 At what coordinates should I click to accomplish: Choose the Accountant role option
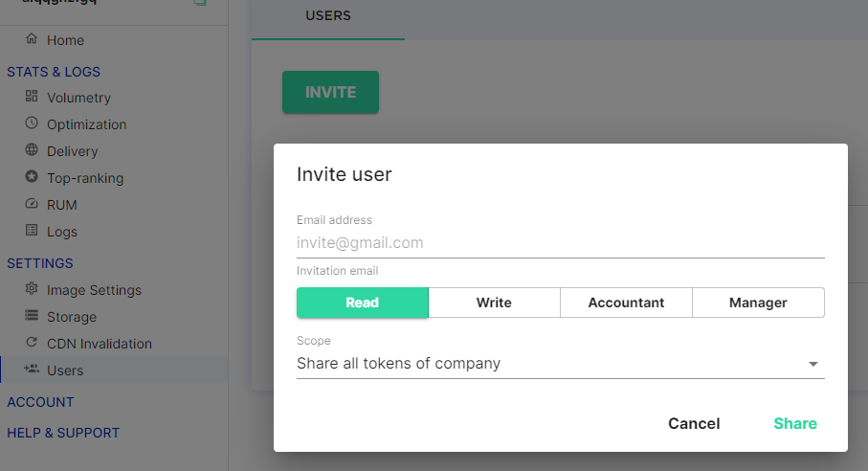point(626,303)
